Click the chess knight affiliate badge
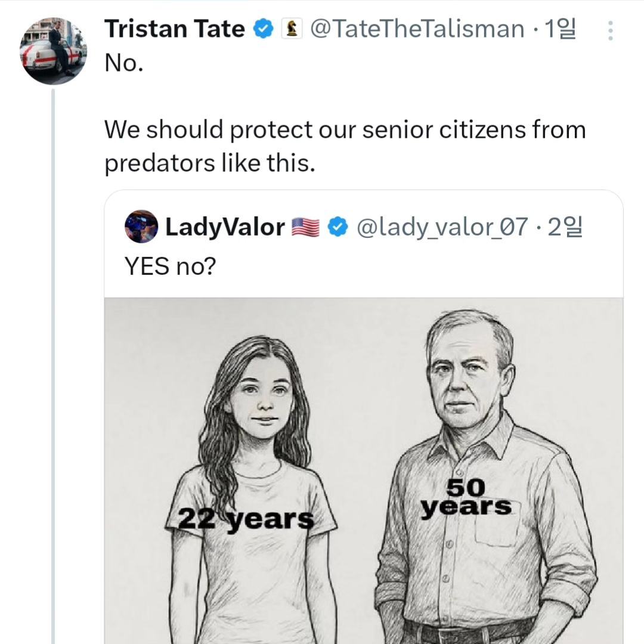644x644 pixels. pyautogui.click(x=292, y=29)
